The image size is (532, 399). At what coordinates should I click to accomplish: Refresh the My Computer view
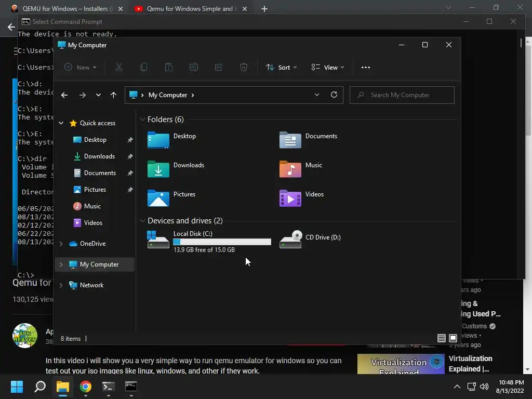tap(334, 95)
